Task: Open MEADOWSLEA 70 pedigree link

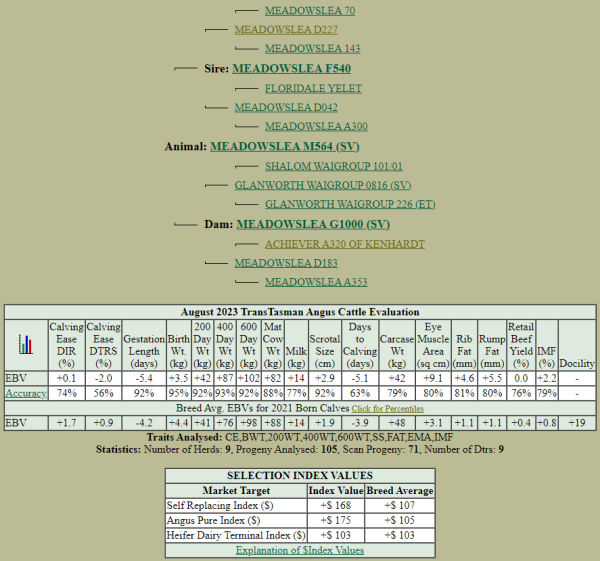Action: pyautogui.click(x=310, y=11)
